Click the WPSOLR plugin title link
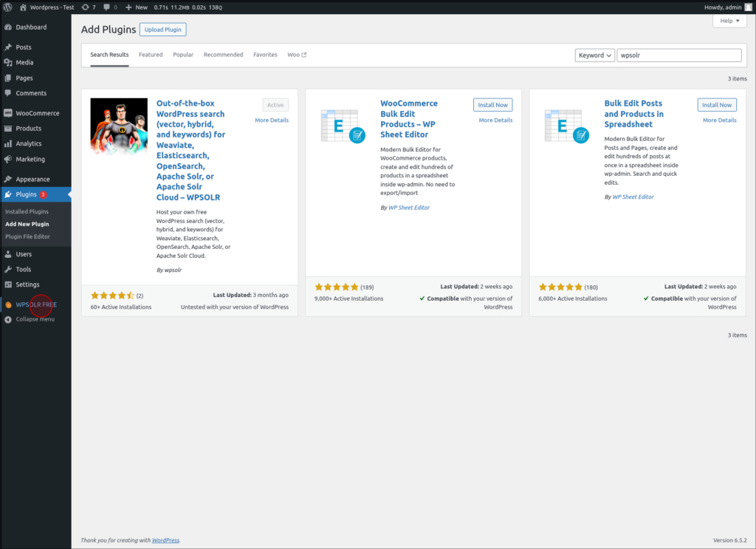This screenshot has width=756, height=549. pos(191,150)
